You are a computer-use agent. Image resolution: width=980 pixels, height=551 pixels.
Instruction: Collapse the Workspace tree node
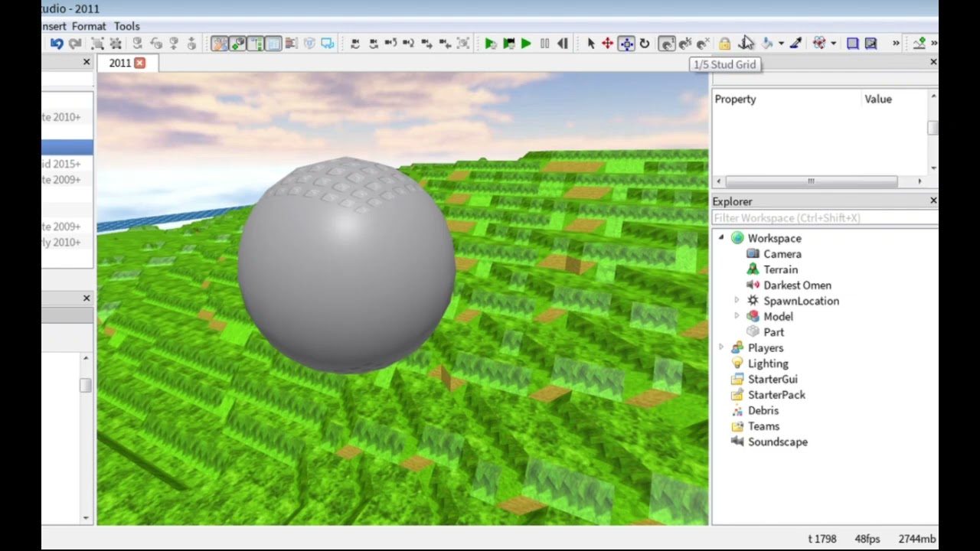[x=720, y=238]
